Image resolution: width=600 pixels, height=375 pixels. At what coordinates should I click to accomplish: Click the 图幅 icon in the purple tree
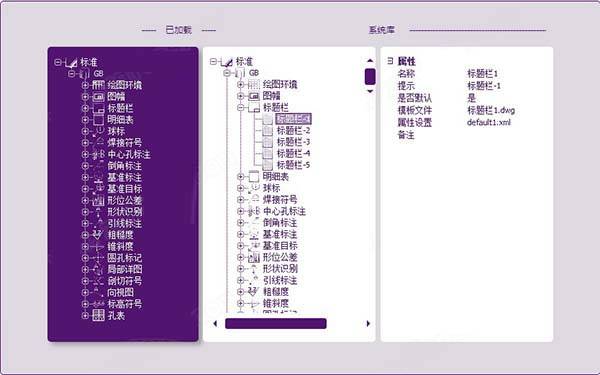click(x=98, y=97)
